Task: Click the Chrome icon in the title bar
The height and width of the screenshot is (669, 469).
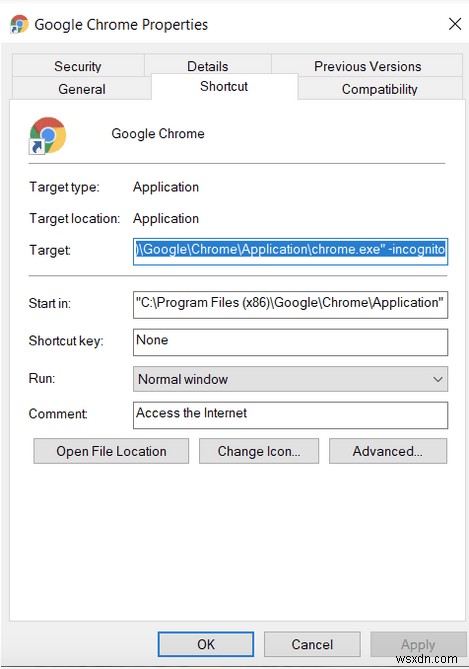Action: [19, 24]
